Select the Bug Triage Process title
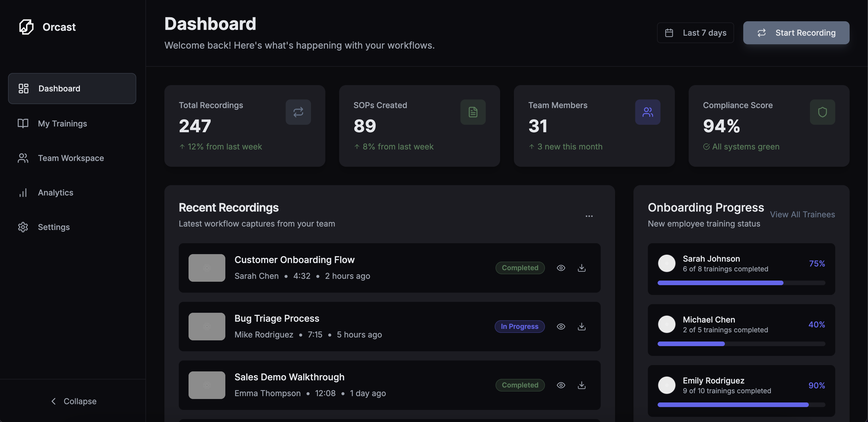This screenshot has height=422, width=868. [277, 318]
